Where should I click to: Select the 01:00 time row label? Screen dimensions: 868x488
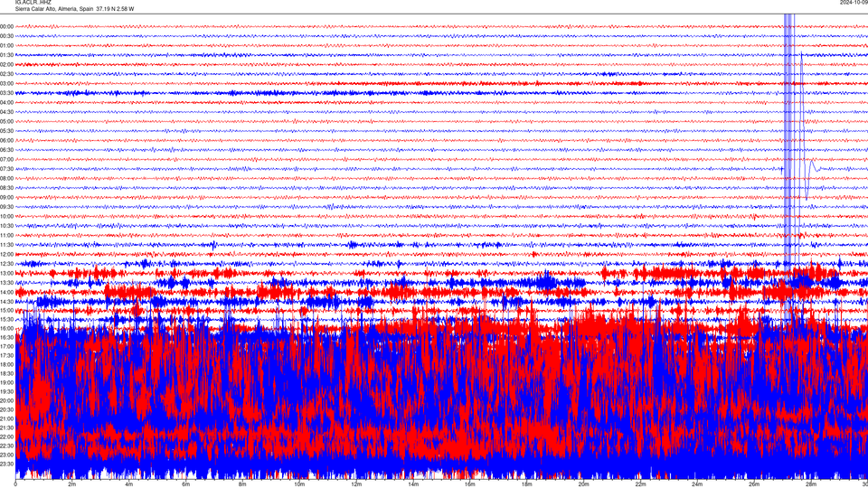click(x=6, y=45)
